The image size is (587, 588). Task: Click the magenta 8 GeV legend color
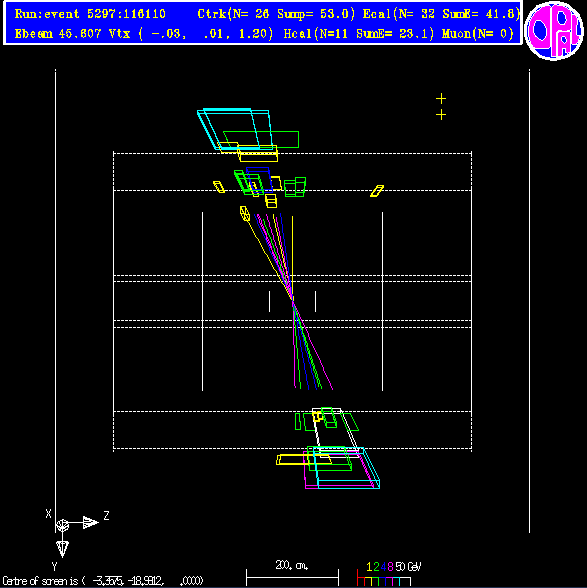[390, 566]
